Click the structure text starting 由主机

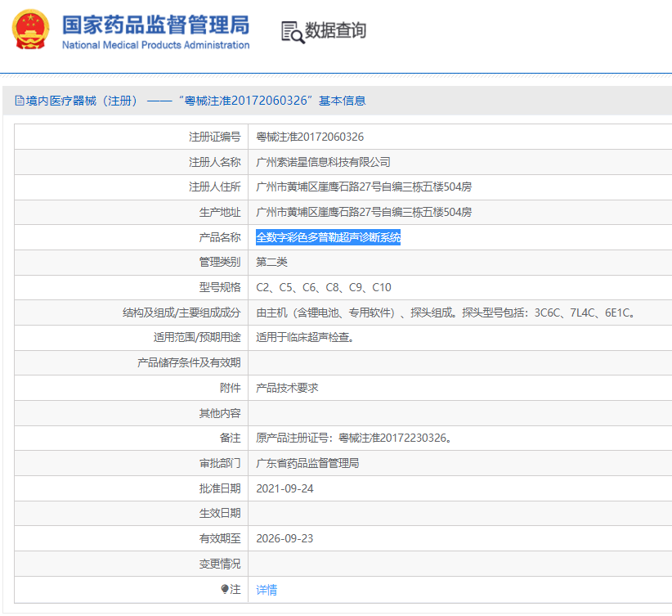[x=446, y=312]
